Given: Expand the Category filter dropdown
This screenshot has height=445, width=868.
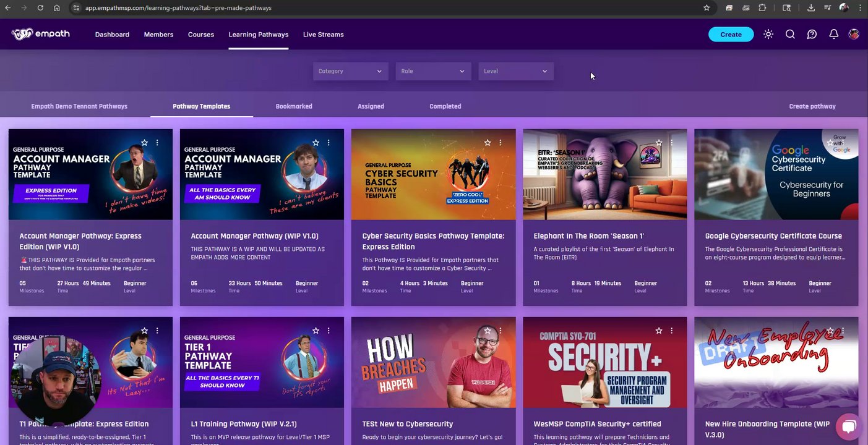Looking at the screenshot, I should (x=350, y=71).
